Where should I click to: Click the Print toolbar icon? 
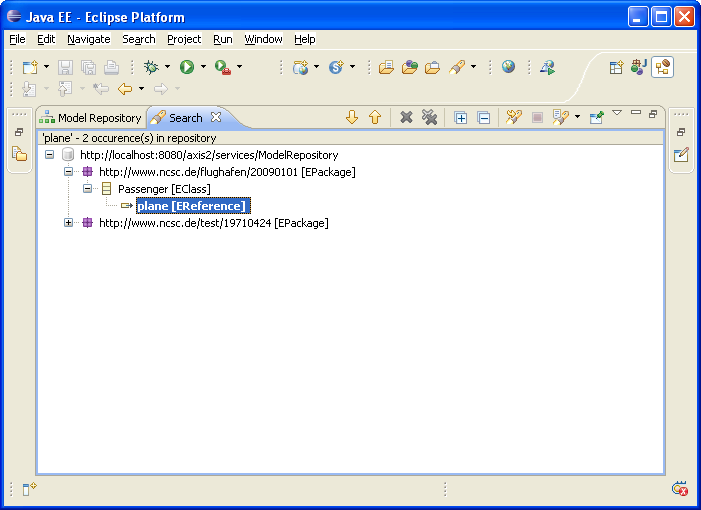(x=111, y=67)
